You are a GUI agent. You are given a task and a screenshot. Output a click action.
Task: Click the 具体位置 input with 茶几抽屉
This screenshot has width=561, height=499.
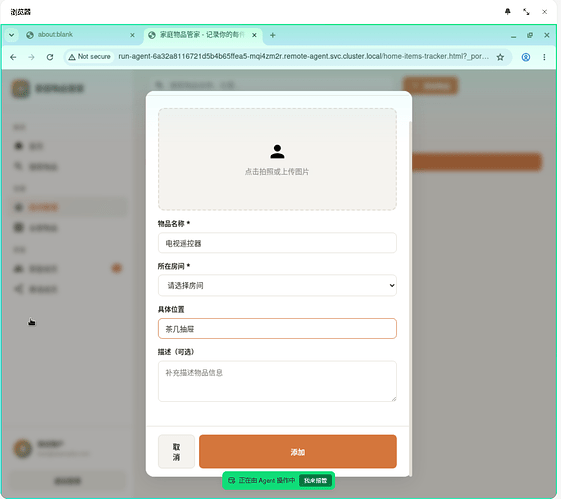pyautogui.click(x=277, y=328)
